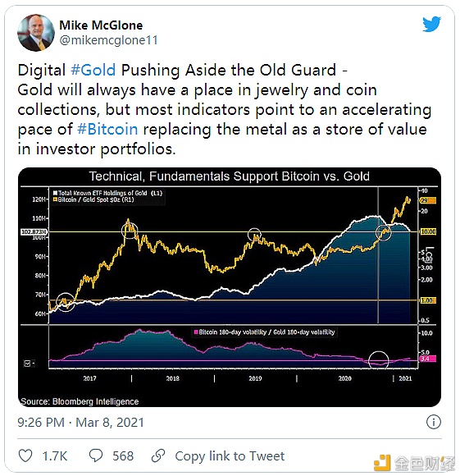Open the @mikemcglone11 handle
The width and height of the screenshot is (460, 476).
point(108,40)
